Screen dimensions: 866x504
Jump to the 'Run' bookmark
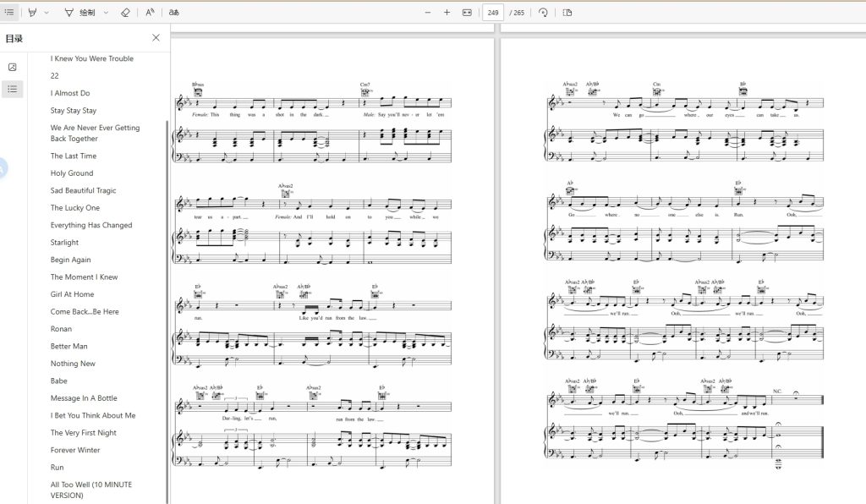(x=57, y=468)
